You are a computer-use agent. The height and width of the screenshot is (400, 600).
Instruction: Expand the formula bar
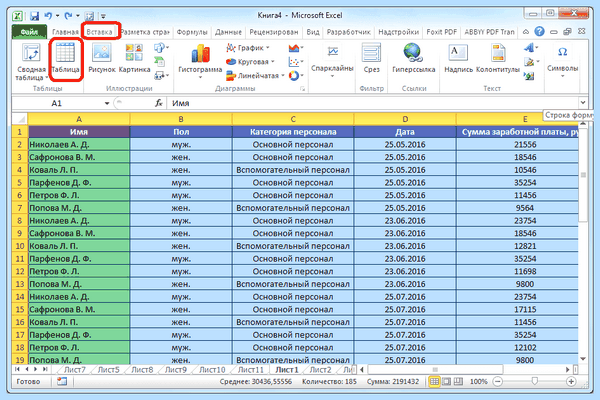tap(582, 103)
